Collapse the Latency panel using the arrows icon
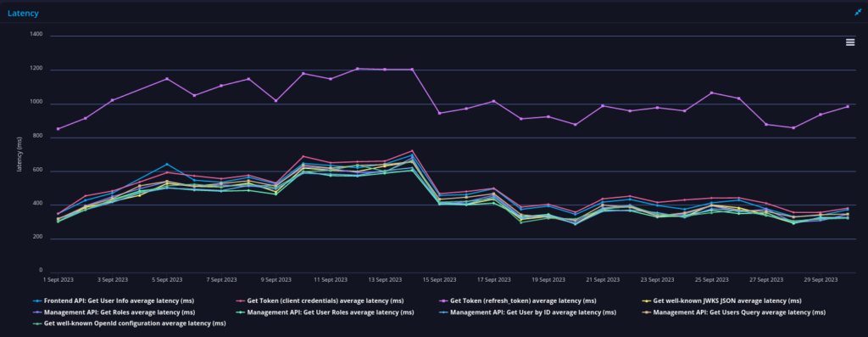Viewport: 868px width, 337px height. [x=858, y=12]
